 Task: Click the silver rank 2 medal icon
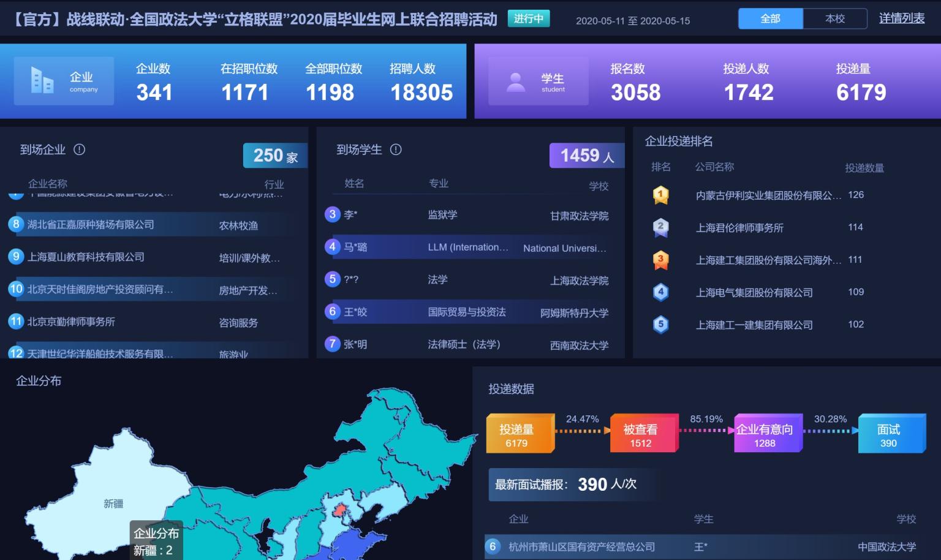pos(660,227)
